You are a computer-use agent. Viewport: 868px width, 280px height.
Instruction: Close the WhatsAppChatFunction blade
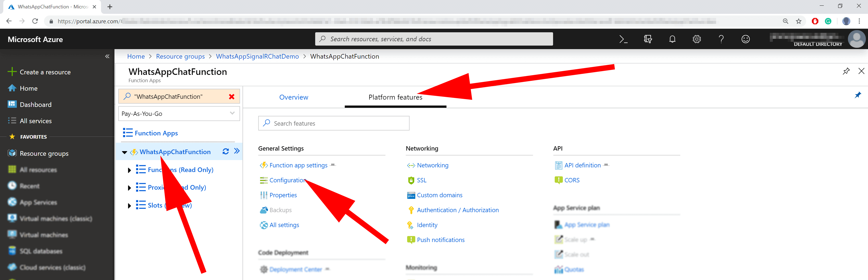click(x=861, y=71)
